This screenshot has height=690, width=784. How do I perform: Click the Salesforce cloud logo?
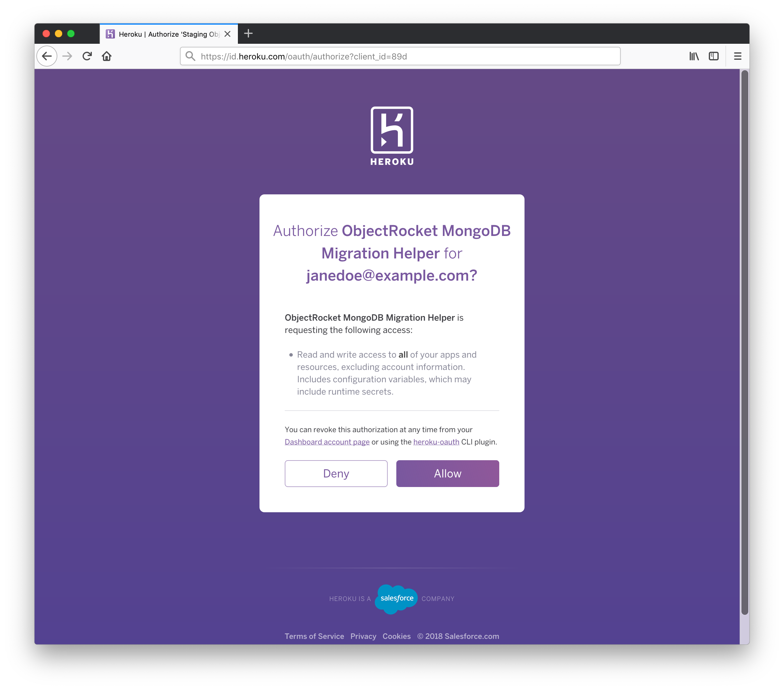[396, 599]
